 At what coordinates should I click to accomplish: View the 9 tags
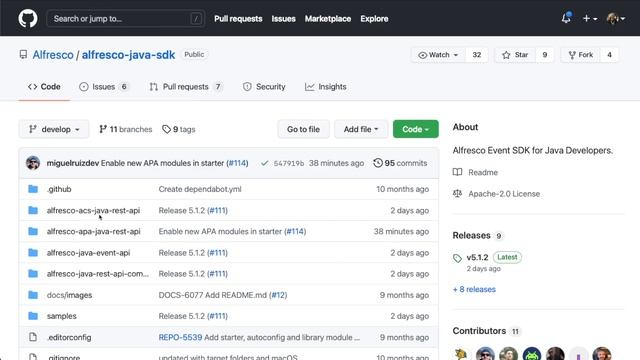click(x=179, y=129)
